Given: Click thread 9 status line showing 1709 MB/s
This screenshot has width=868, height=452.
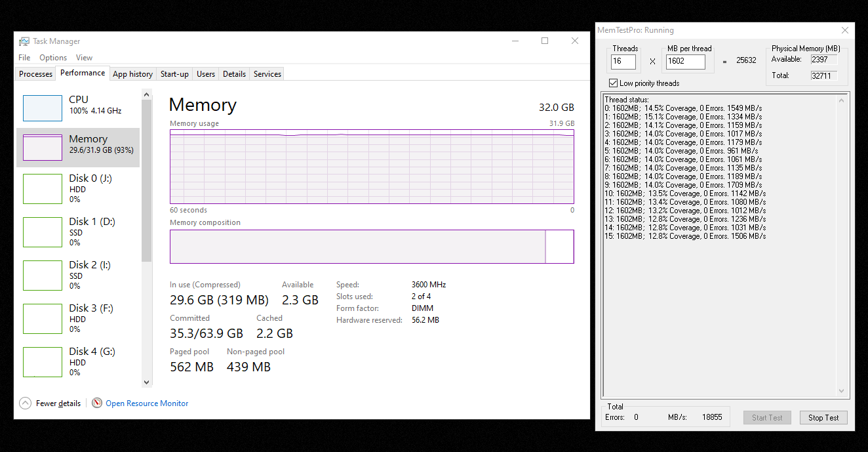Looking at the screenshot, I should click(683, 185).
